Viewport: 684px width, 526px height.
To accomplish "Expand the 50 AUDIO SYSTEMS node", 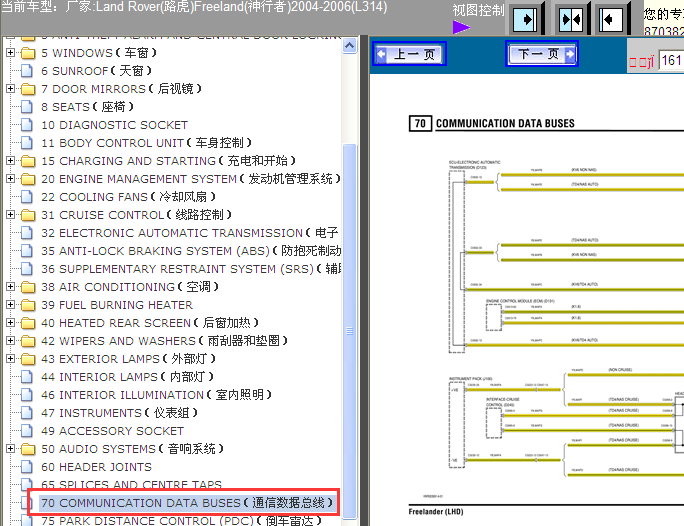I will pyautogui.click(x=10, y=449).
